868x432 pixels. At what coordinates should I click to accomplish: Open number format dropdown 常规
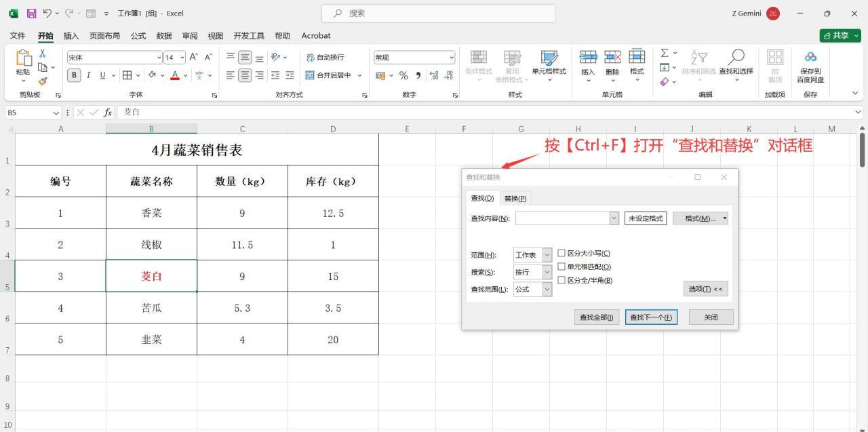point(452,58)
